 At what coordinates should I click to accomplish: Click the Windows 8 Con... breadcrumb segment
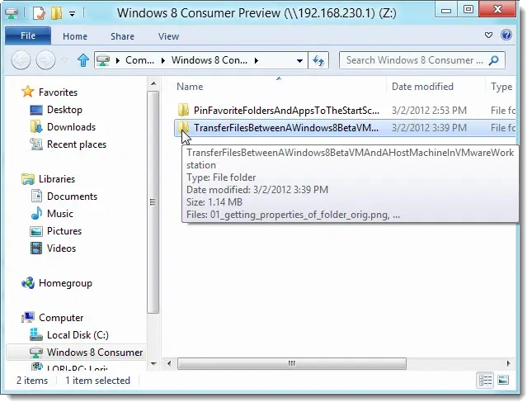coord(209,60)
